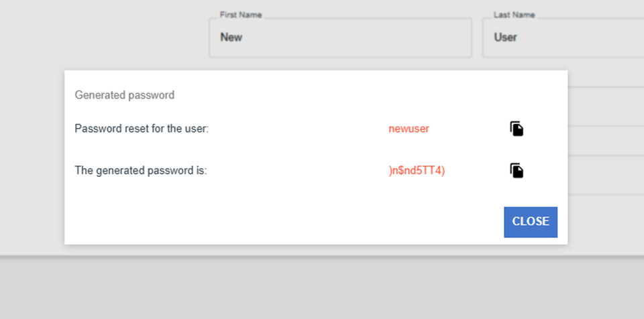Click the "New" text in First Name
The height and width of the screenshot is (319, 644).
coord(231,38)
